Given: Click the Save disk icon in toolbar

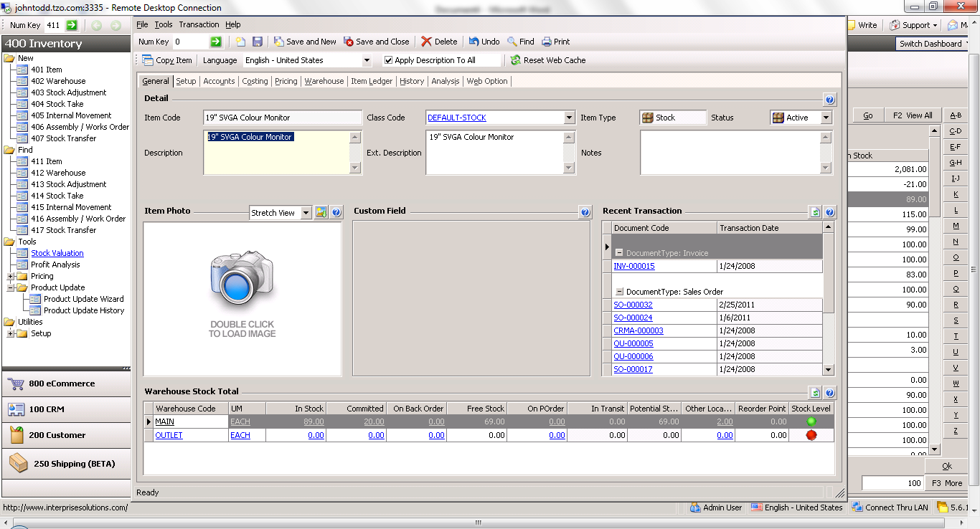Looking at the screenshot, I should pos(258,42).
